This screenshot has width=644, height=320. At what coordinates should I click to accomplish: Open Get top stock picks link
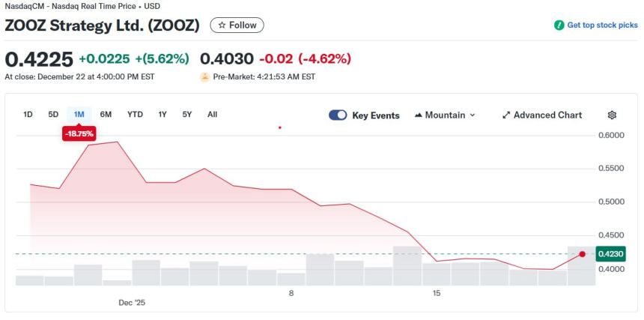602,25
